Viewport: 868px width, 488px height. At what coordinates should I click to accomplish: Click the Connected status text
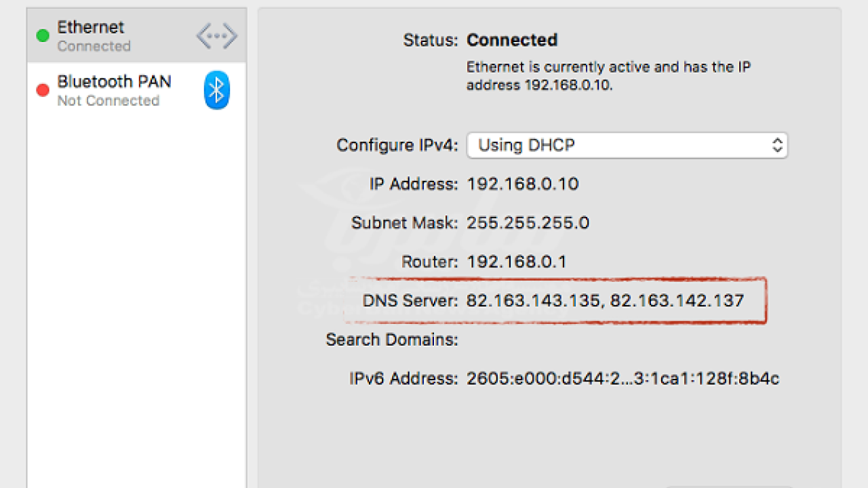coord(512,40)
